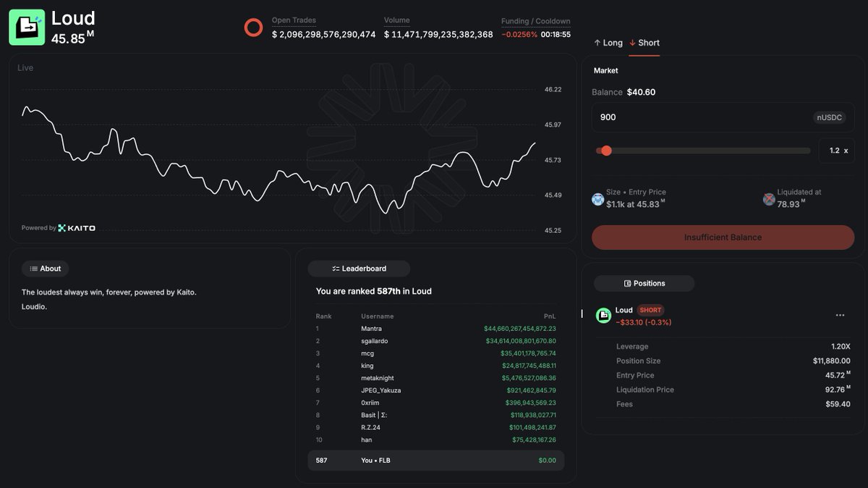
Task: Click the Funding / Cooldown label
Action: coord(535,21)
